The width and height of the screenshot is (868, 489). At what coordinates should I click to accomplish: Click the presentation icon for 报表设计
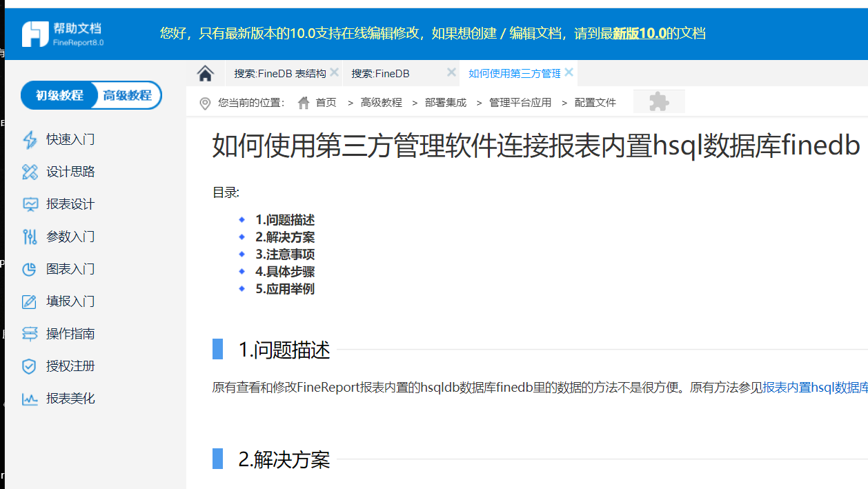[x=30, y=204]
